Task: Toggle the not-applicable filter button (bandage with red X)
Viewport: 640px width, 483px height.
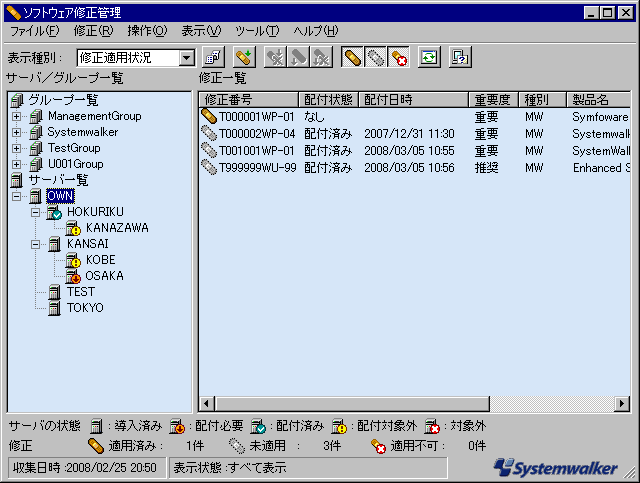Action: click(x=398, y=57)
